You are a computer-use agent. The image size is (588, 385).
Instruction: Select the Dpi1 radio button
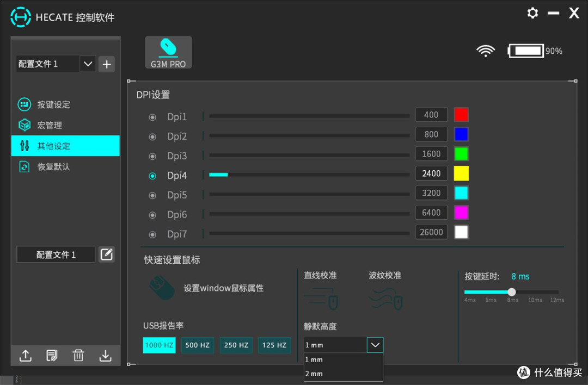coord(152,117)
